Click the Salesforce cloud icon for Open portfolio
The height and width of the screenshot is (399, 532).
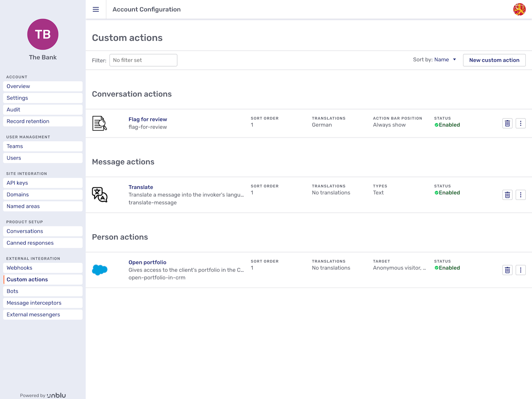coord(100,270)
